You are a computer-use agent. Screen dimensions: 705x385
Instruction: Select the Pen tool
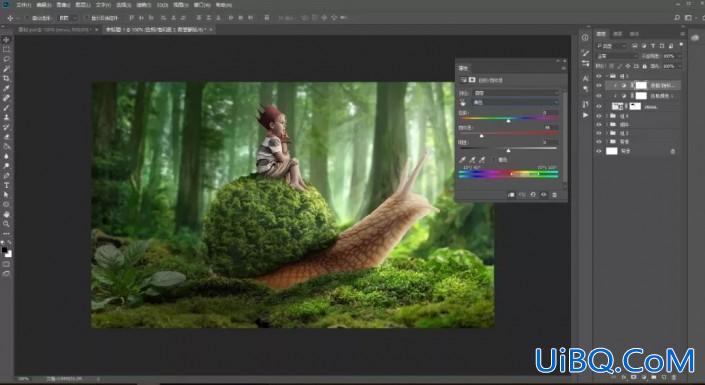6,175
